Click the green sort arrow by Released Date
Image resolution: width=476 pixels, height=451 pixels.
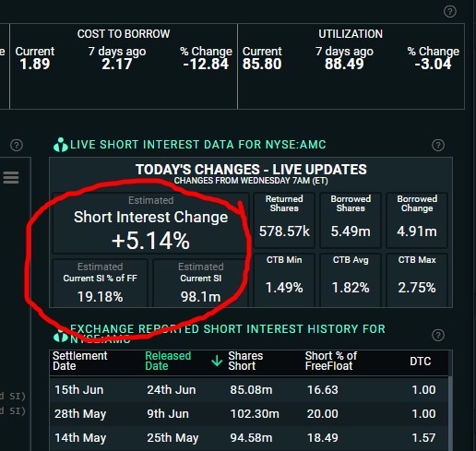coord(217,361)
